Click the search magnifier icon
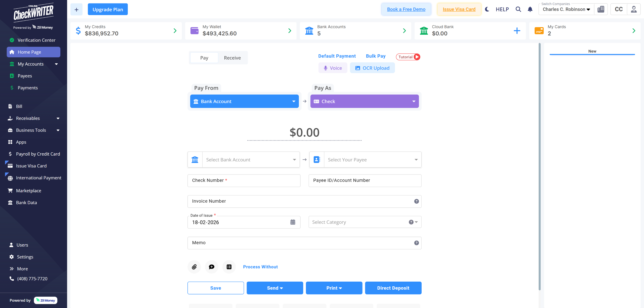 click(518, 9)
